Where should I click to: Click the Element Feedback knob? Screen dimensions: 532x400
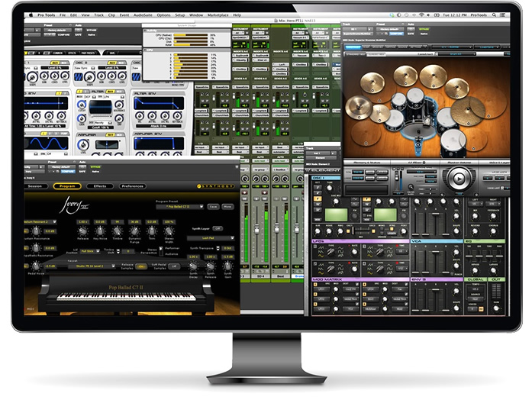[493, 216]
